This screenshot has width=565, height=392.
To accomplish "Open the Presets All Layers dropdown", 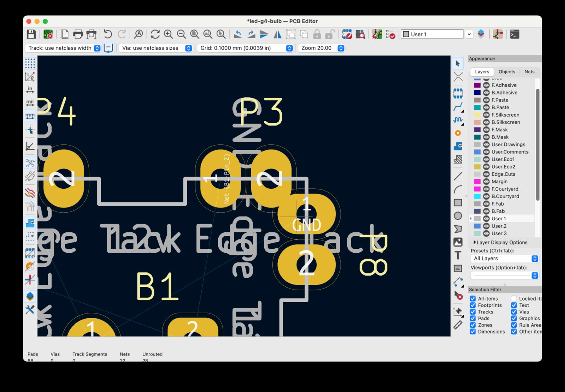I will 505,259.
